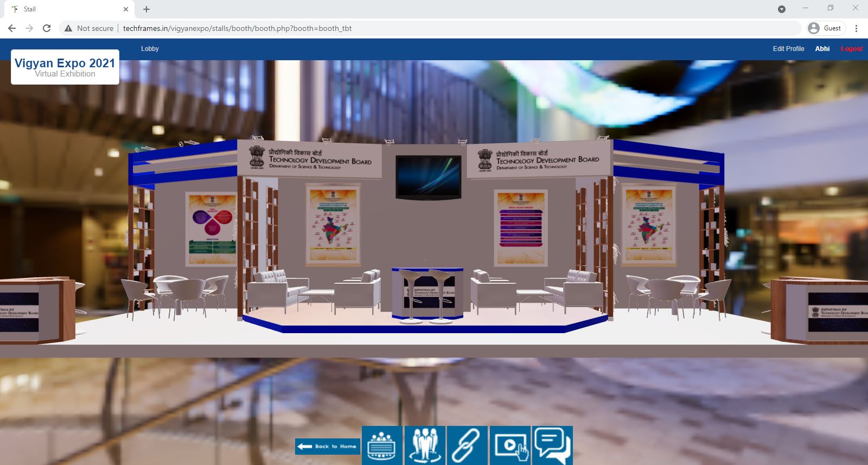Open the chat speech bubbles icon
Viewport: 868px width, 465px height.
[552, 445]
